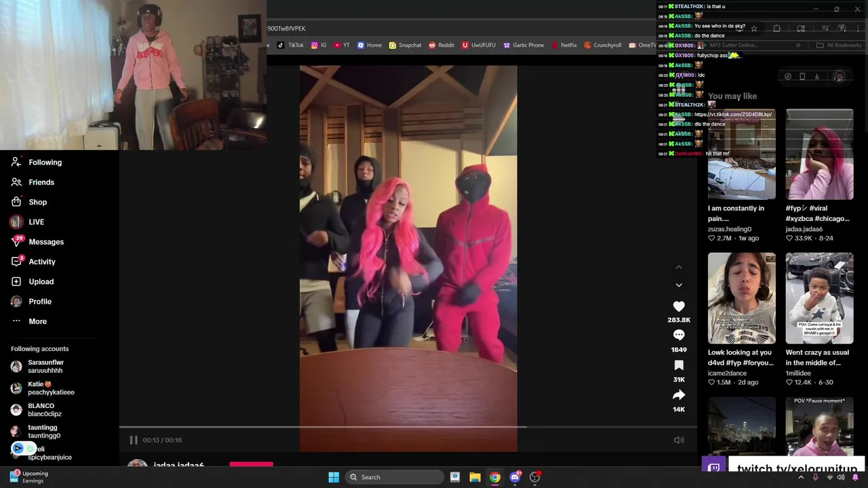Open the TikTok bookmark
This screenshot has height=488, width=868.
[x=291, y=45]
